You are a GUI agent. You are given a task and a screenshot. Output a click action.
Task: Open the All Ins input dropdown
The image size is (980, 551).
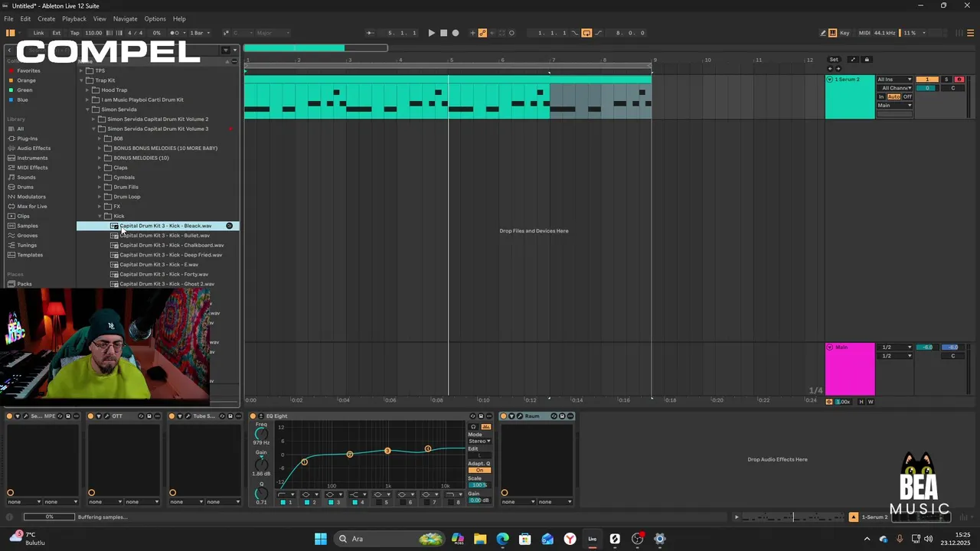(x=894, y=80)
